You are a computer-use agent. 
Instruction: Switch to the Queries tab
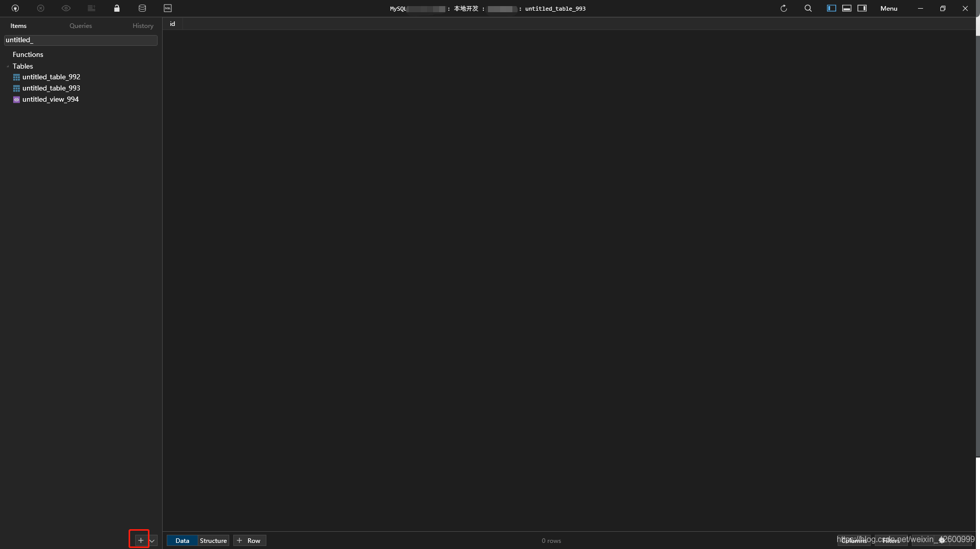[x=81, y=26]
